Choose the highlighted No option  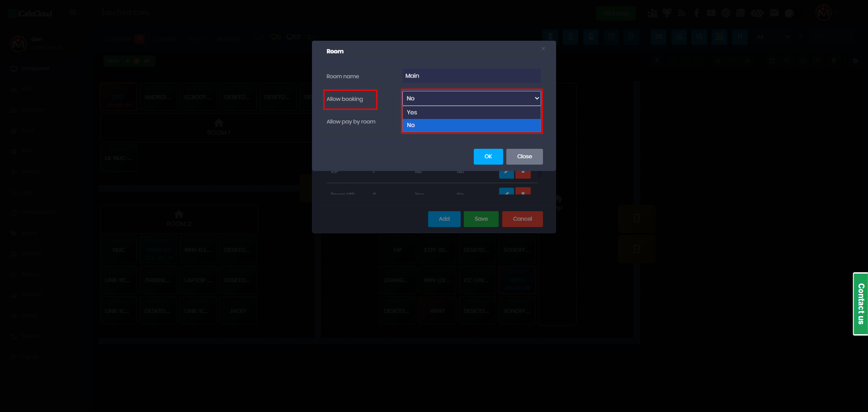tap(472, 125)
